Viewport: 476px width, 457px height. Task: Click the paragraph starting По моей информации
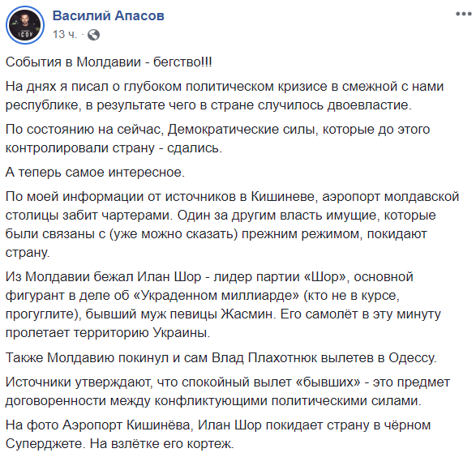pos(232,224)
